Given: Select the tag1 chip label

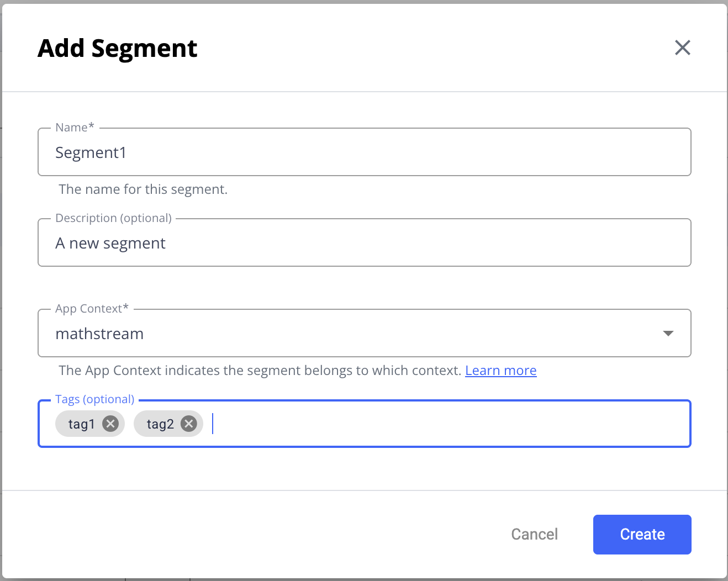Looking at the screenshot, I should 81,424.
